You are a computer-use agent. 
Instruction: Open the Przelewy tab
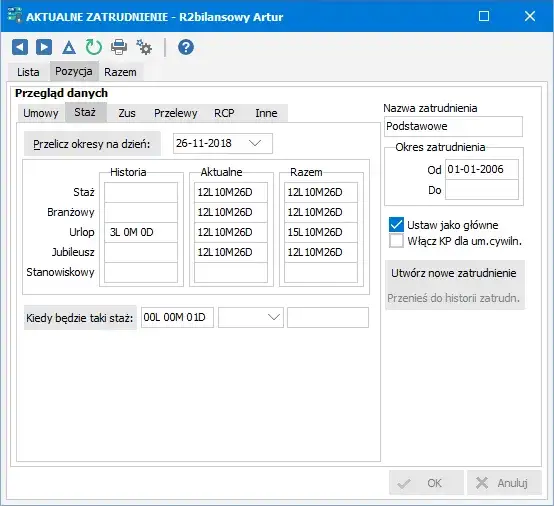coord(176,113)
